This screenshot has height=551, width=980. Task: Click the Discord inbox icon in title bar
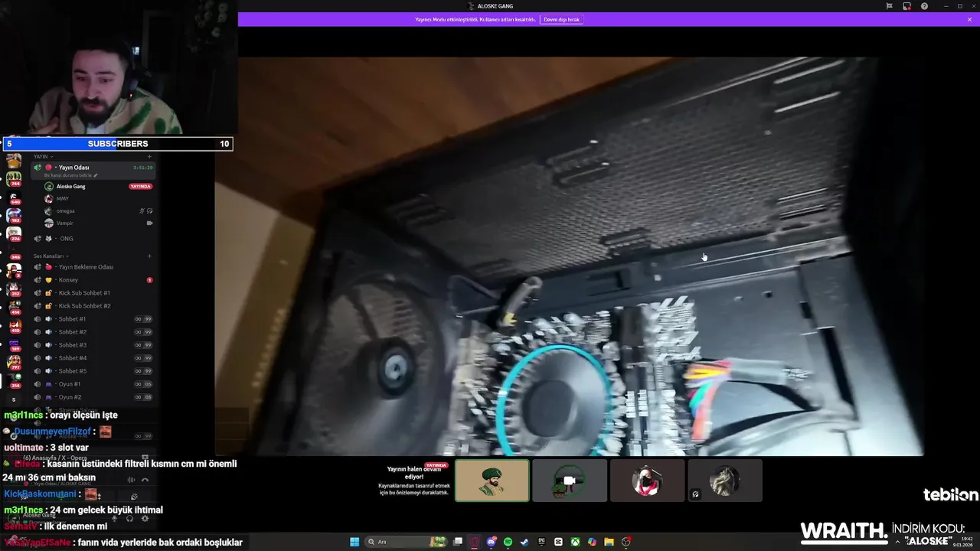click(906, 6)
